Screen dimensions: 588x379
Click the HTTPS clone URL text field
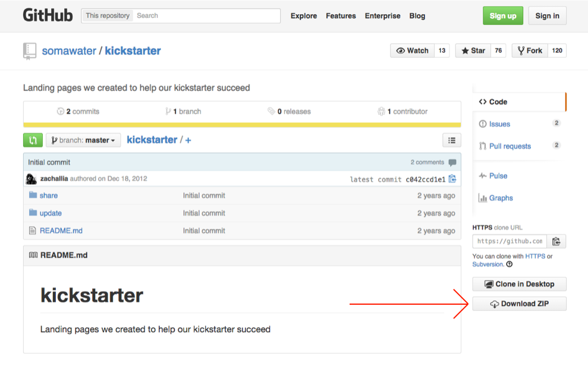[510, 241]
